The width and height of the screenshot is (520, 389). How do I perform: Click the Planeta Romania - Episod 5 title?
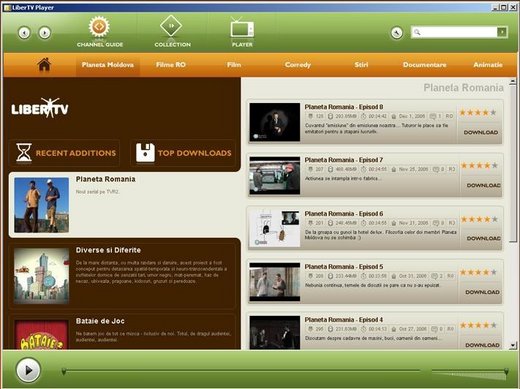(344, 266)
